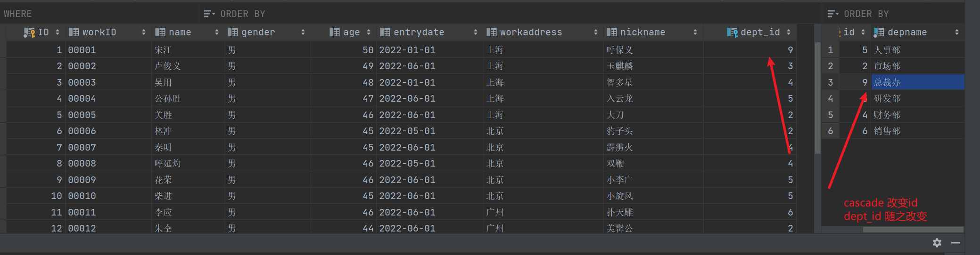Image resolution: width=980 pixels, height=255 pixels.
Task: Click the dept_id foreign key column icon
Action: click(x=732, y=32)
